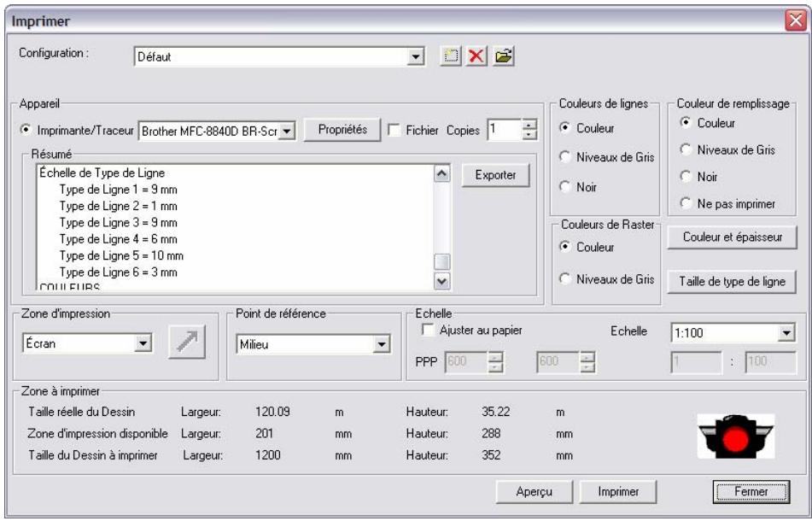Viewport: 812px width, 521px height.
Task: Click the Exporter button
Action: [x=495, y=175]
